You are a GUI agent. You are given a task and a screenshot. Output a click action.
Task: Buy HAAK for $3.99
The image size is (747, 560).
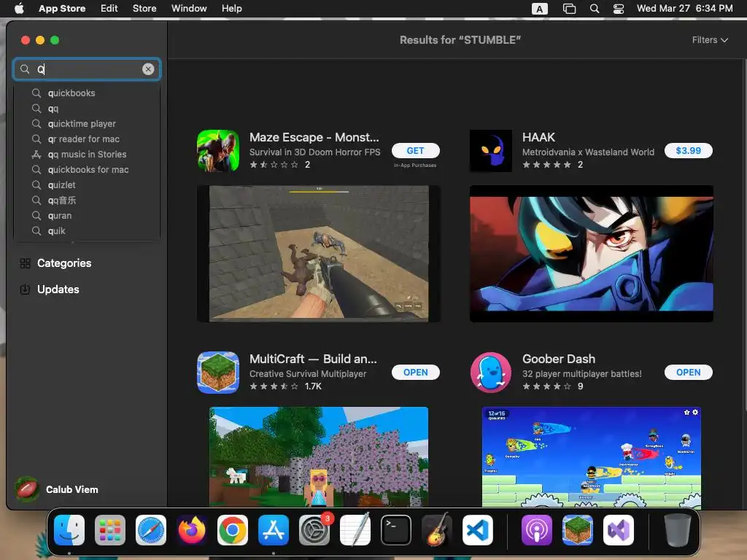[688, 150]
